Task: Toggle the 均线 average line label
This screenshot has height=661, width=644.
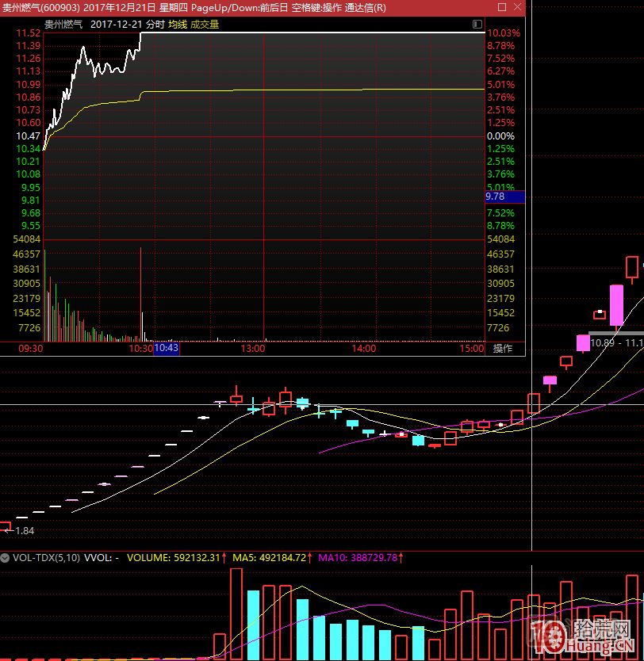Action: pyautogui.click(x=177, y=24)
